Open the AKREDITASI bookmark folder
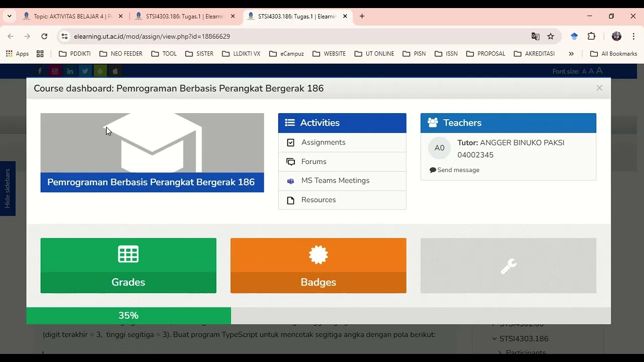 pyautogui.click(x=534, y=54)
